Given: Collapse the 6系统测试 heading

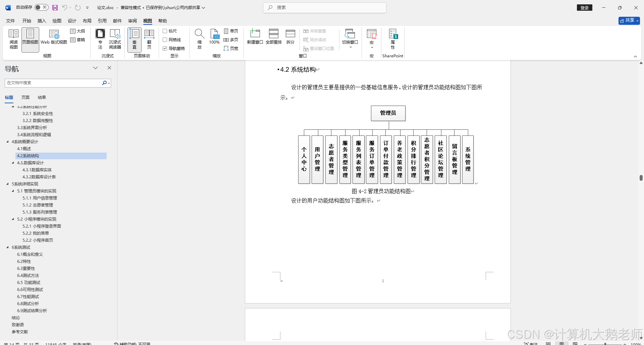Looking at the screenshot, I should (7, 247).
